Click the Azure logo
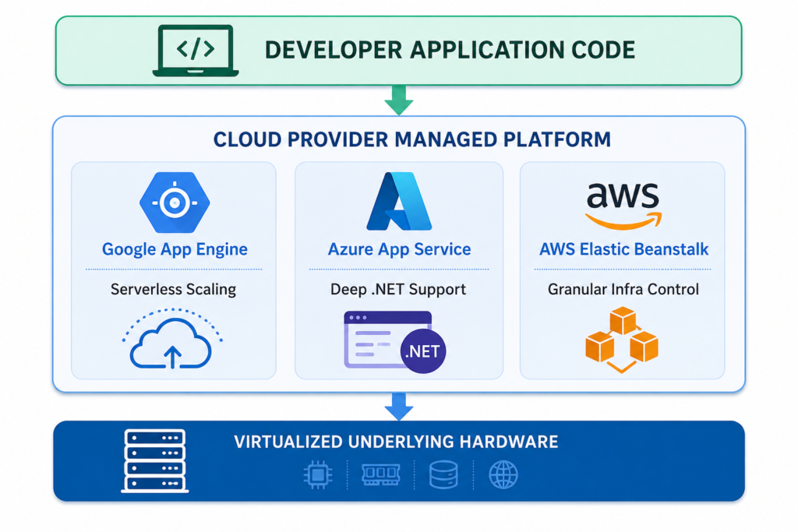Viewport: 798px width, 532px height. [399, 202]
